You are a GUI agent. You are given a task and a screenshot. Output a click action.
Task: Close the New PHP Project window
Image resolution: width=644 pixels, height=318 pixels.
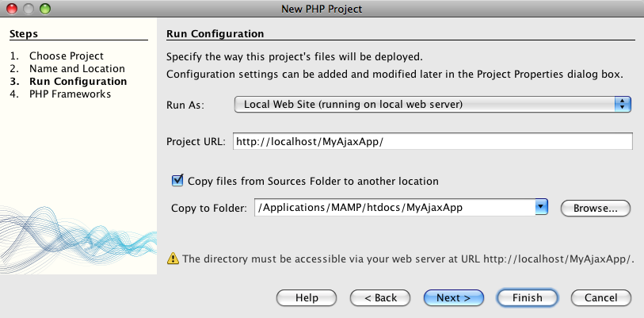click(12, 9)
